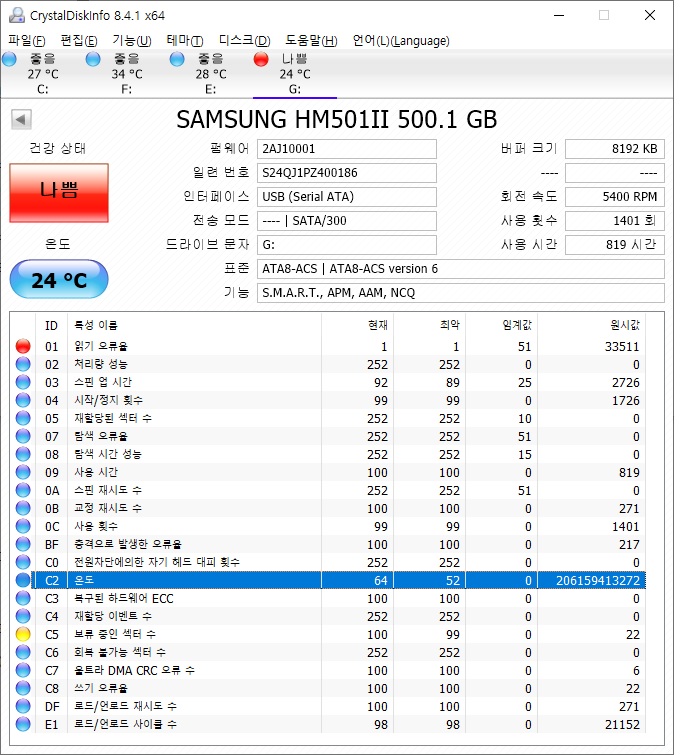Click the blue status icon of attribute C6
This screenshot has width=682, height=755.
coord(23,652)
